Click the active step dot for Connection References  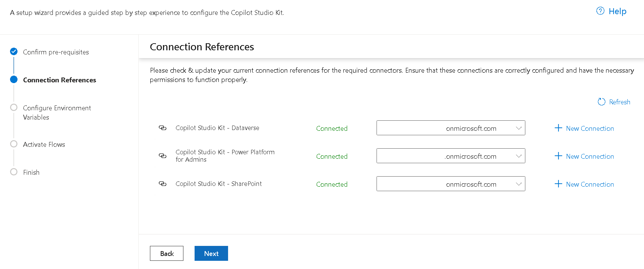[x=14, y=79]
